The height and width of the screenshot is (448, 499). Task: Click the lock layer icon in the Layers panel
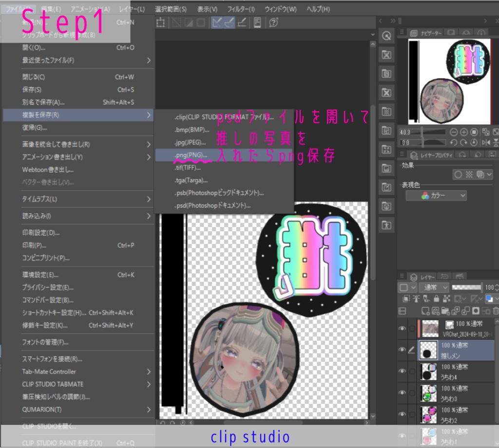[436, 298]
